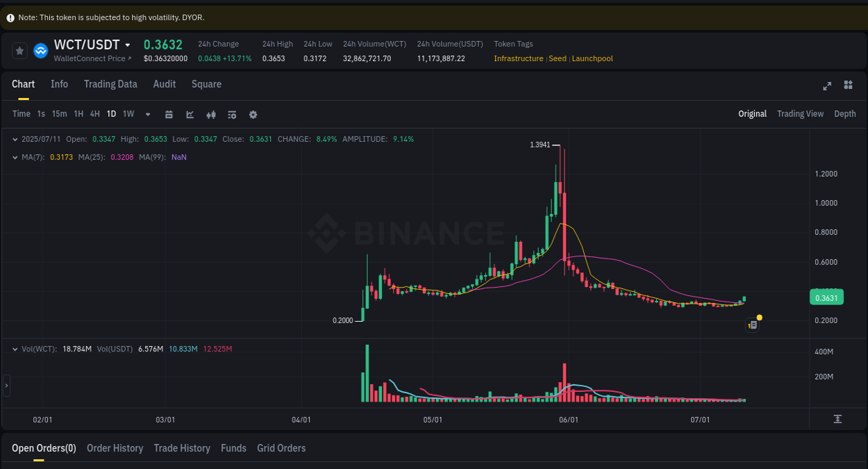868x469 pixels.
Task: Switch to the Trading Data tab
Action: click(x=110, y=84)
